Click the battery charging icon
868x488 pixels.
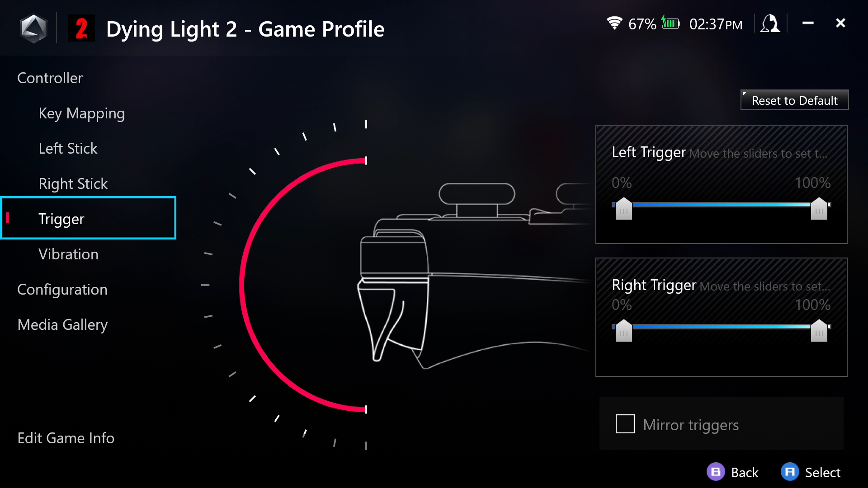(670, 23)
